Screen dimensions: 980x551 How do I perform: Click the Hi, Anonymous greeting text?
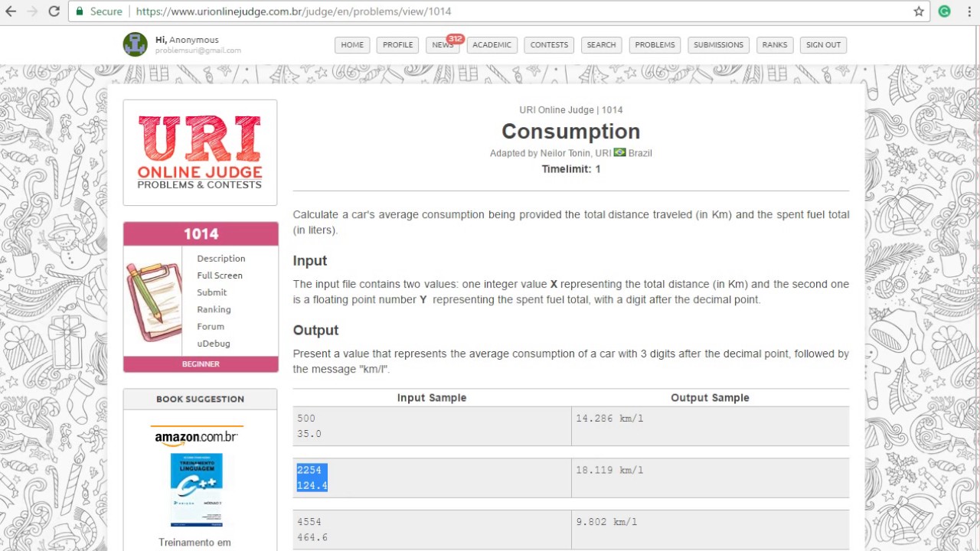coord(187,40)
